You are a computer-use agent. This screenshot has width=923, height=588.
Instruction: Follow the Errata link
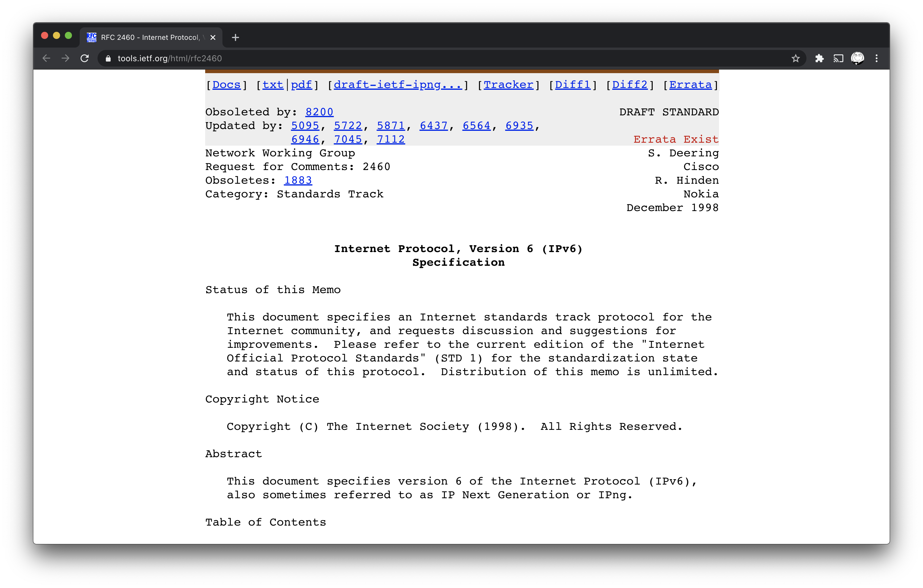click(x=690, y=85)
